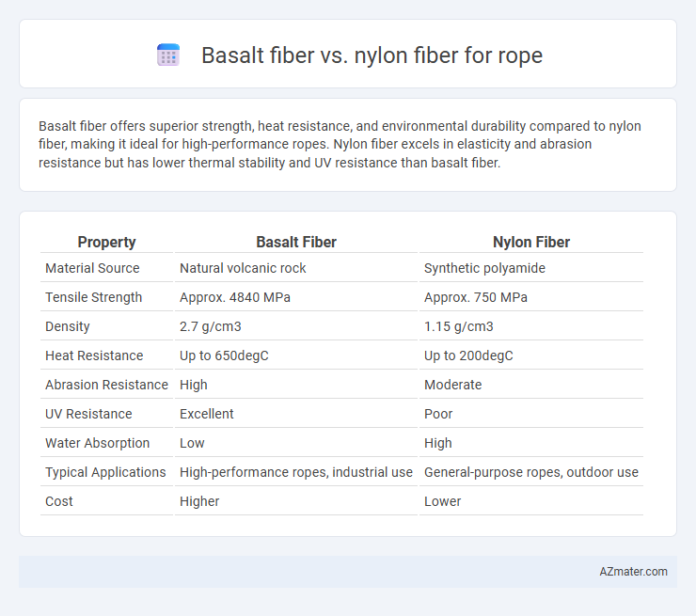Screen dimensions: 696x616
Task: Select the 'Heat Resistance' row label
Action: [x=94, y=355]
